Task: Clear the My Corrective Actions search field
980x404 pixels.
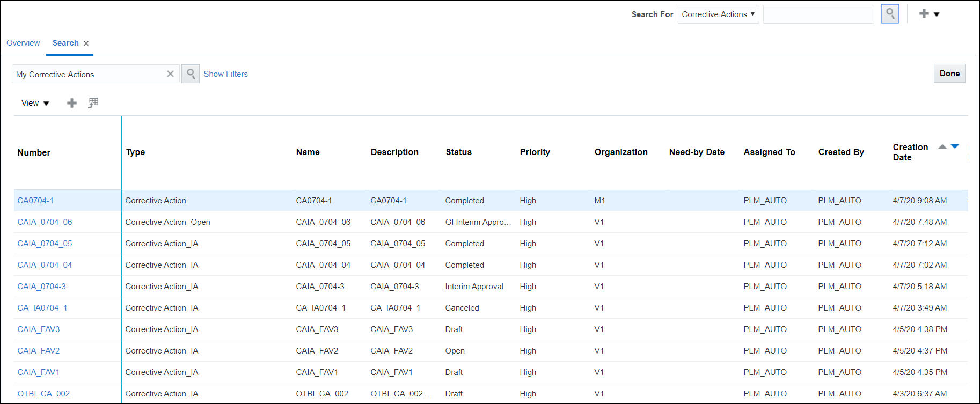Action: click(x=170, y=74)
